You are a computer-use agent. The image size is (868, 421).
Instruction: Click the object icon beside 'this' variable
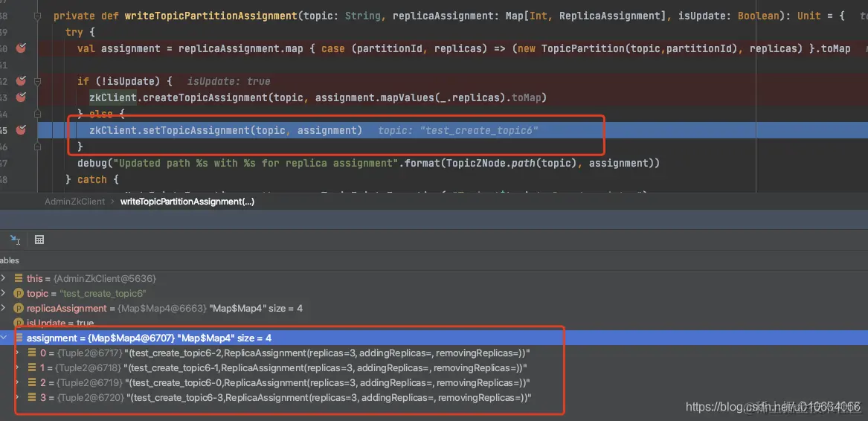pos(18,278)
